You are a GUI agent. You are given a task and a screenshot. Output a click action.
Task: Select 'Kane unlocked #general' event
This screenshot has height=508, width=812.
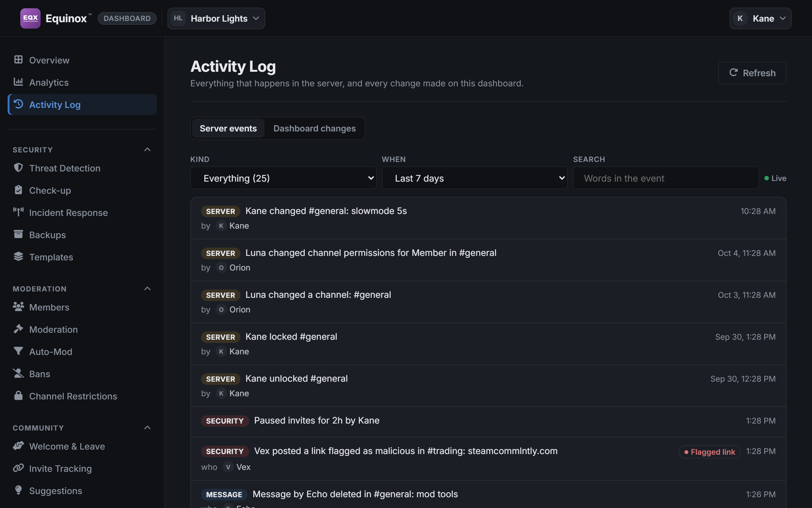[488, 386]
